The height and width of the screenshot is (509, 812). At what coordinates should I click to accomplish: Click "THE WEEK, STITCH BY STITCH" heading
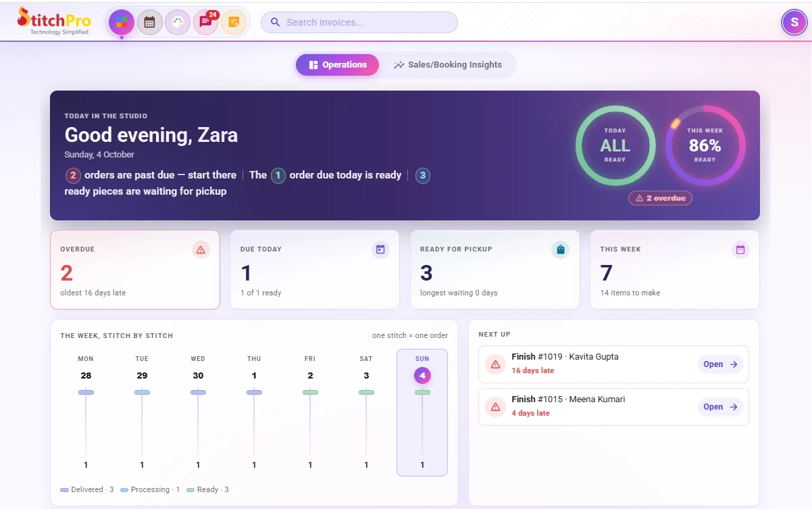(117, 335)
